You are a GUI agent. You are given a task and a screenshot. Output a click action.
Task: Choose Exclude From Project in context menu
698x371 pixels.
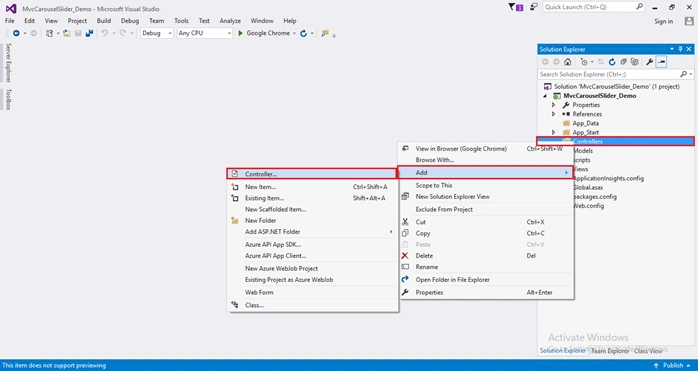click(487, 209)
